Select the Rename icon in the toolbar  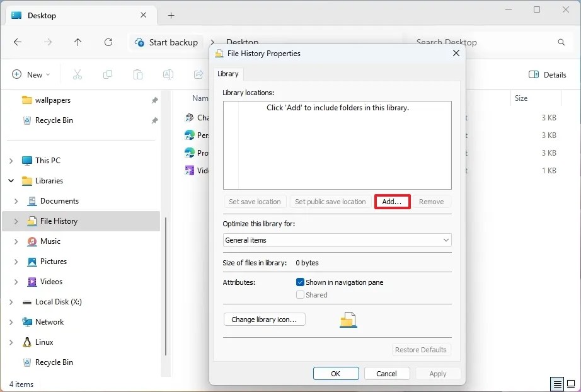pos(168,74)
